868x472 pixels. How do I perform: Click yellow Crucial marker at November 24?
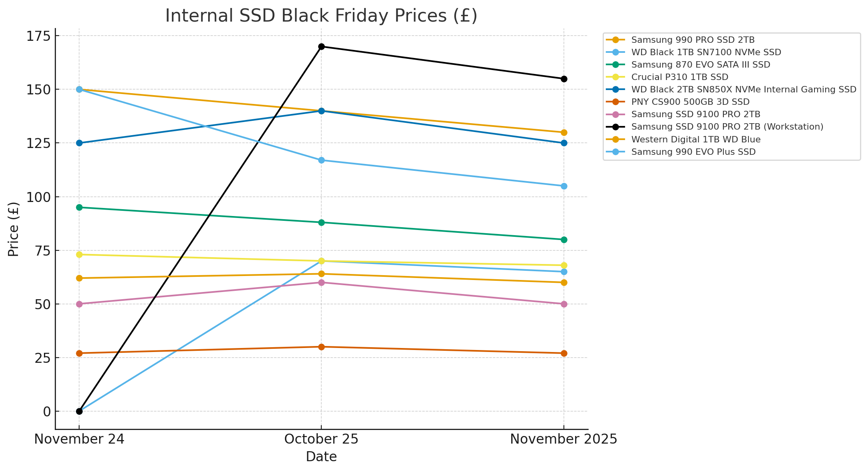(79, 254)
